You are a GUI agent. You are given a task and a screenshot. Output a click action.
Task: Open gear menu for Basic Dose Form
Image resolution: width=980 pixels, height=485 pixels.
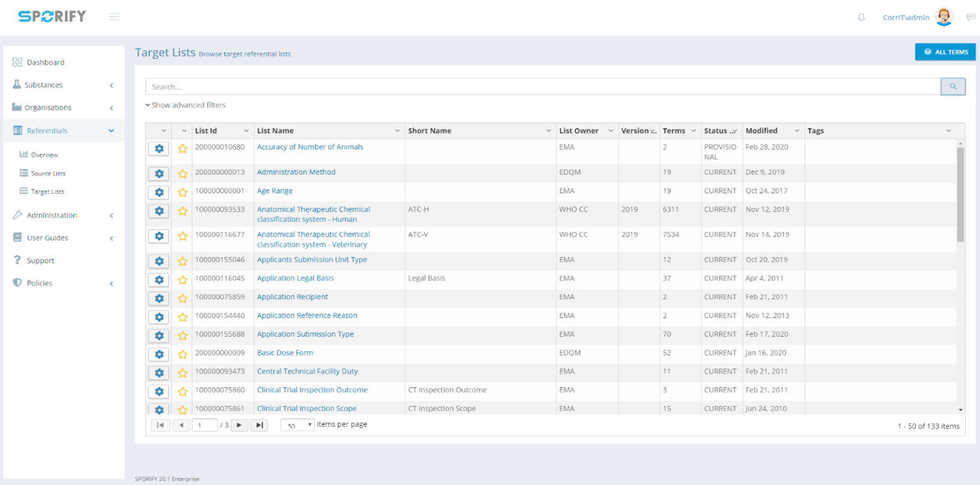coord(159,355)
